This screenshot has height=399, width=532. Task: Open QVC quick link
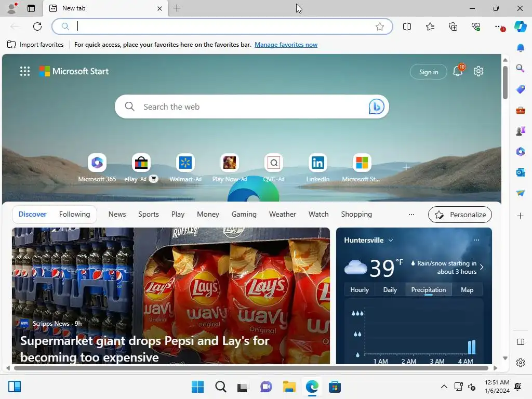273,168
